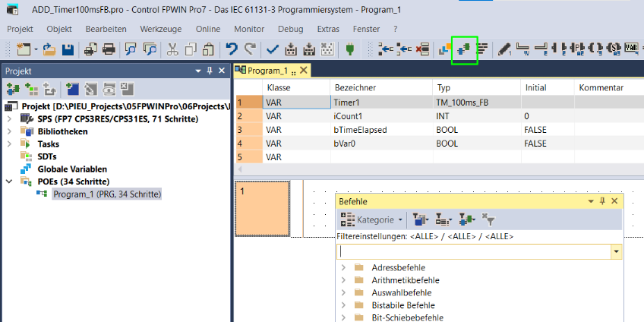Viewport: 644px width, 322px height.
Task: Open the Extras menu
Action: [328, 29]
